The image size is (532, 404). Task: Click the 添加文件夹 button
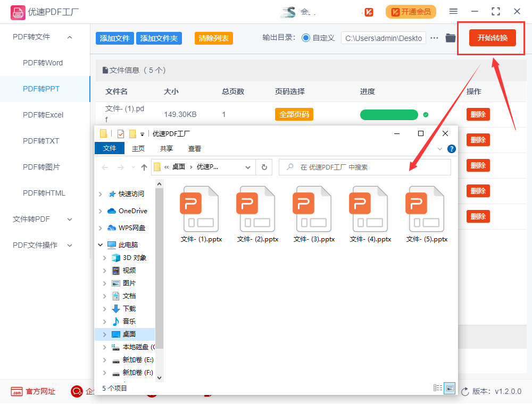pyautogui.click(x=159, y=38)
